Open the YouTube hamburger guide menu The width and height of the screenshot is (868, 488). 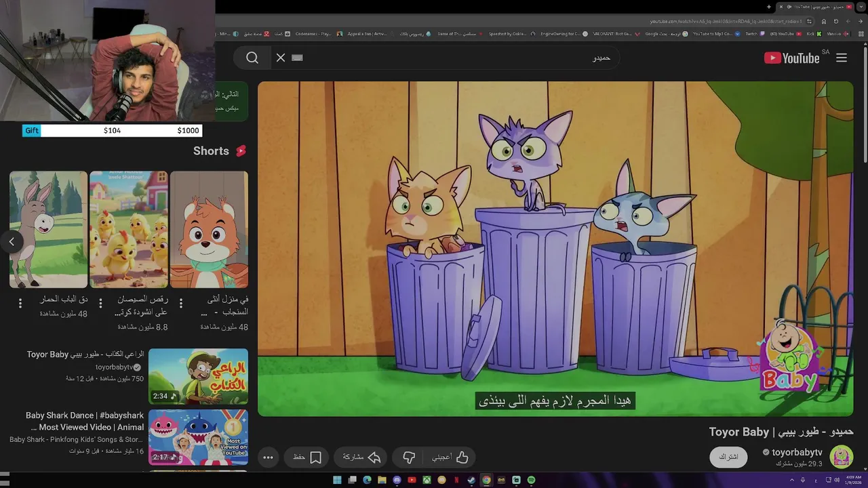pyautogui.click(x=842, y=58)
